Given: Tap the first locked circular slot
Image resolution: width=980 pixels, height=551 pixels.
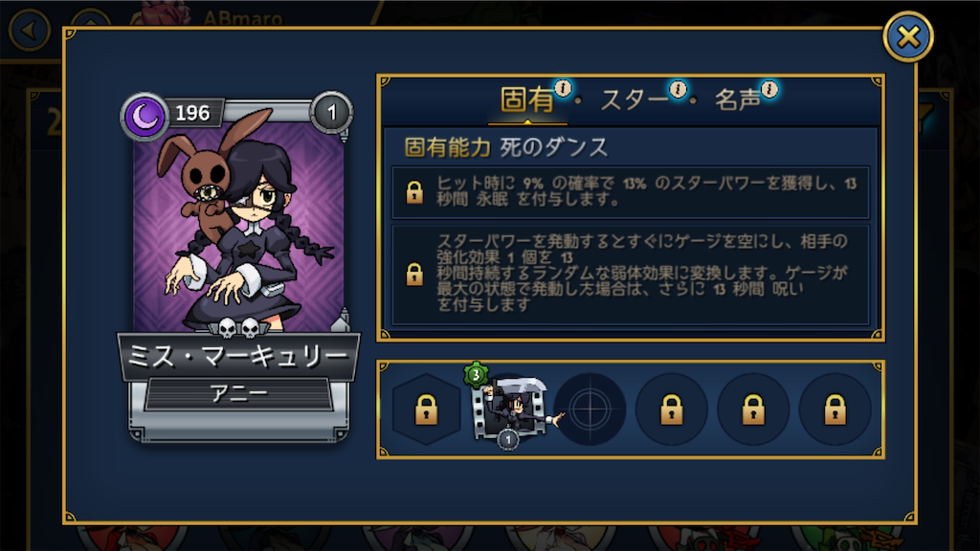Looking at the screenshot, I should pyautogui.click(x=671, y=409).
